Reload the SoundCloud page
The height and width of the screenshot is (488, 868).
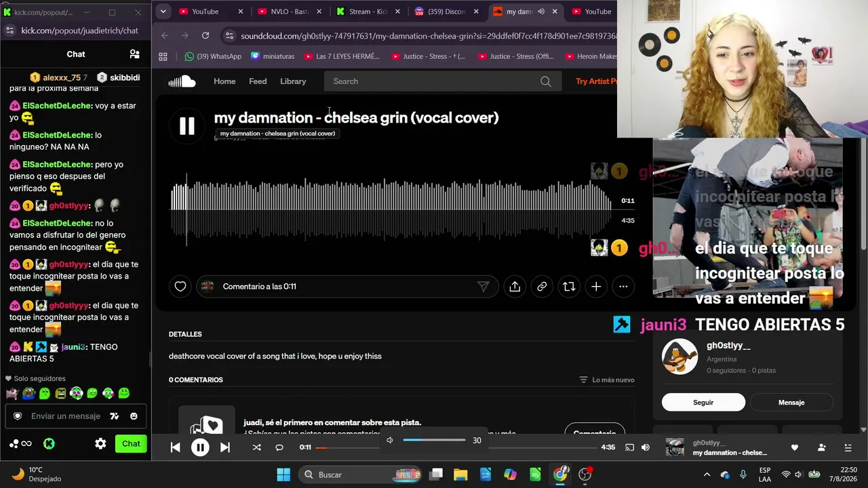[205, 35]
